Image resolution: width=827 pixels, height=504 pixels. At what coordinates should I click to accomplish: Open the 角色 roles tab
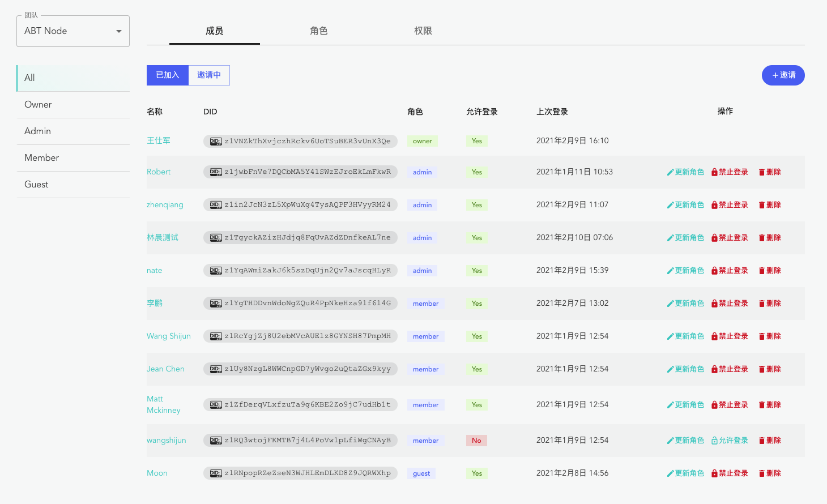click(319, 31)
